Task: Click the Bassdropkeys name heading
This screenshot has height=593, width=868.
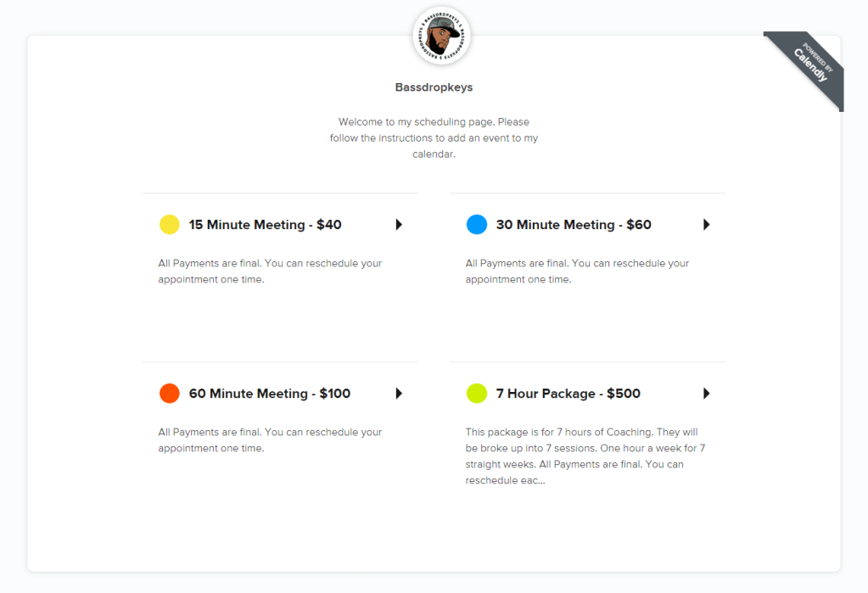Action: tap(434, 87)
